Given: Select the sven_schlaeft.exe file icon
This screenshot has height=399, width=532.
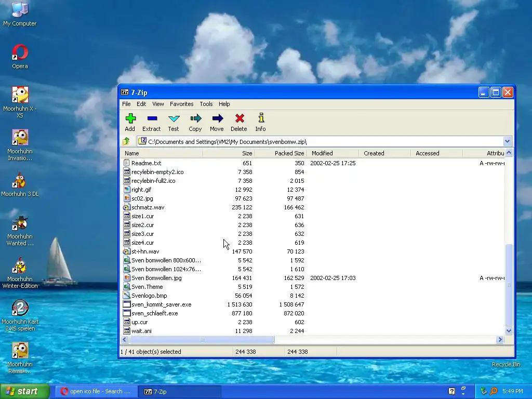Looking at the screenshot, I should pyautogui.click(x=127, y=313).
